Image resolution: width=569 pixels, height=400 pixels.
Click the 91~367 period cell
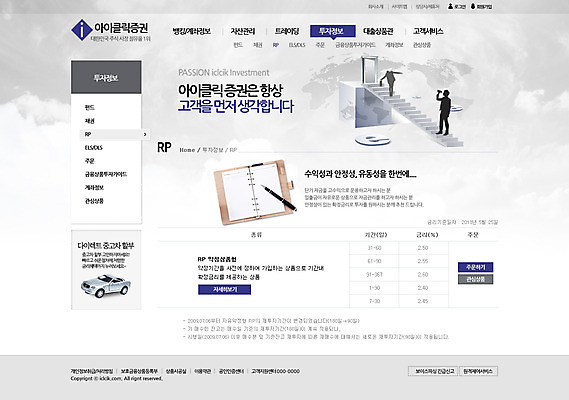[x=374, y=274]
